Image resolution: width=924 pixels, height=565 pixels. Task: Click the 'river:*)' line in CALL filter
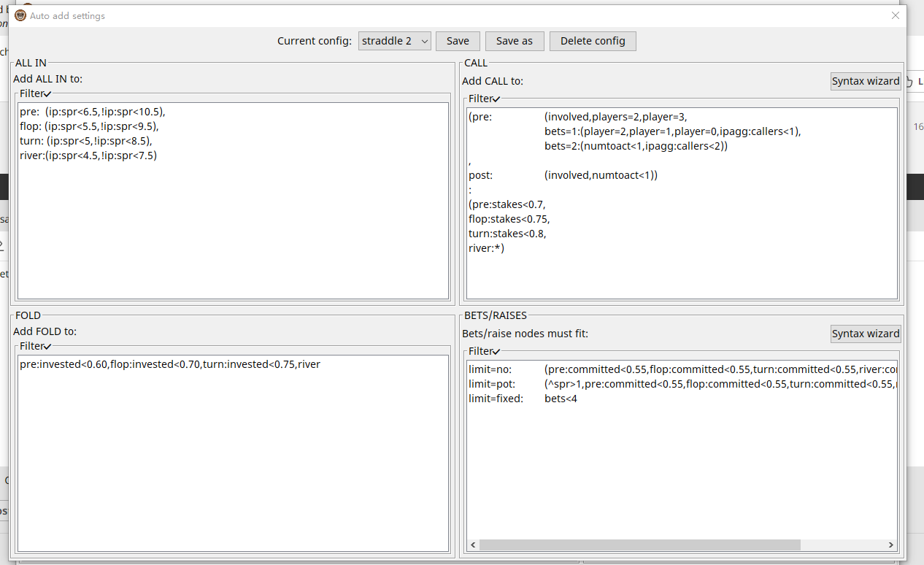(x=486, y=248)
